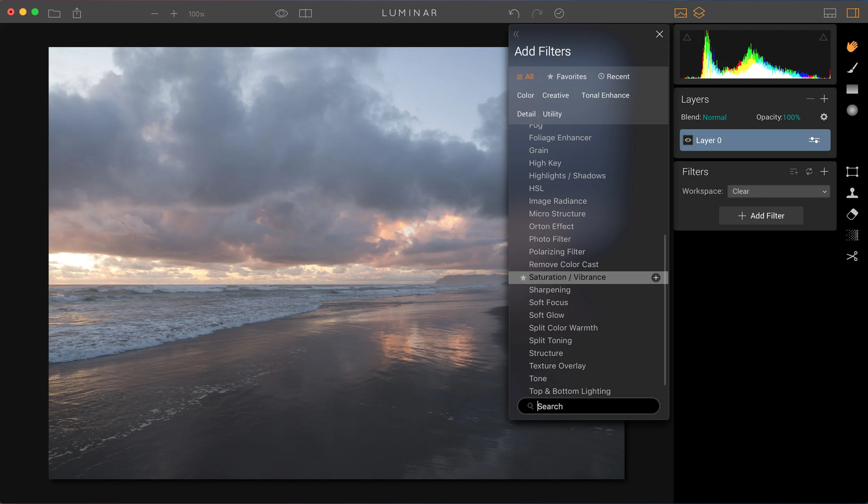Click the undo arrow

(x=514, y=13)
